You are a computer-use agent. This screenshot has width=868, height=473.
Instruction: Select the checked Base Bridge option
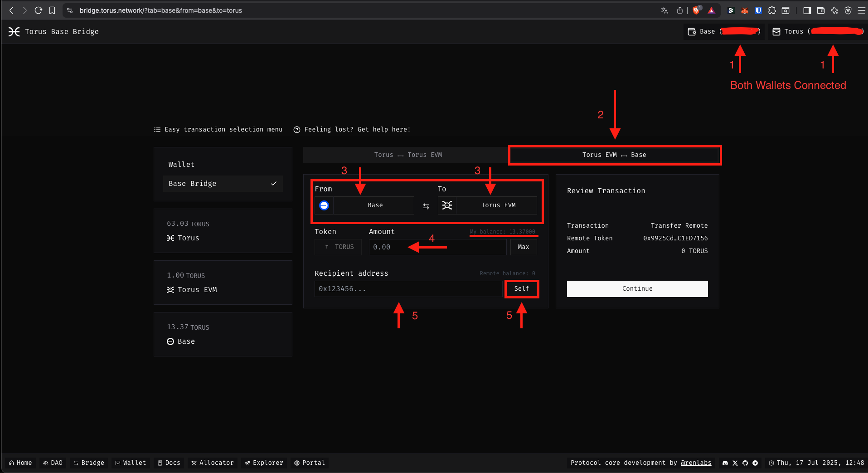pyautogui.click(x=223, y=184)
